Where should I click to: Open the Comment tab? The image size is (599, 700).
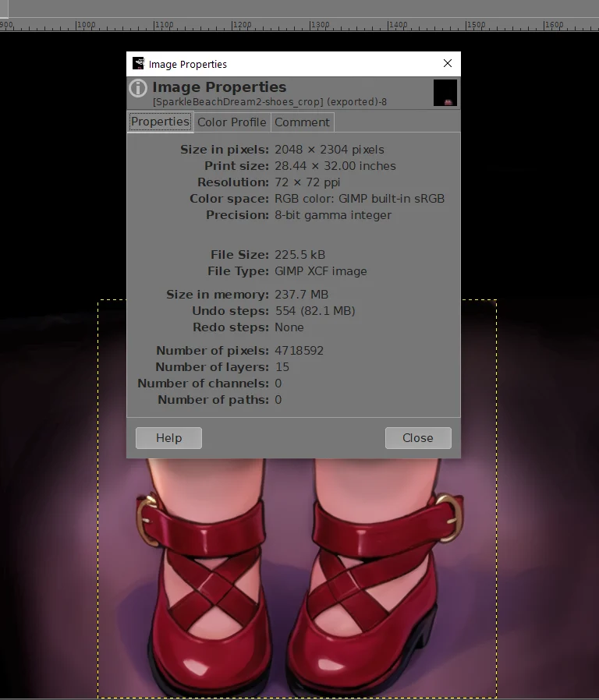tap(303, 122)
